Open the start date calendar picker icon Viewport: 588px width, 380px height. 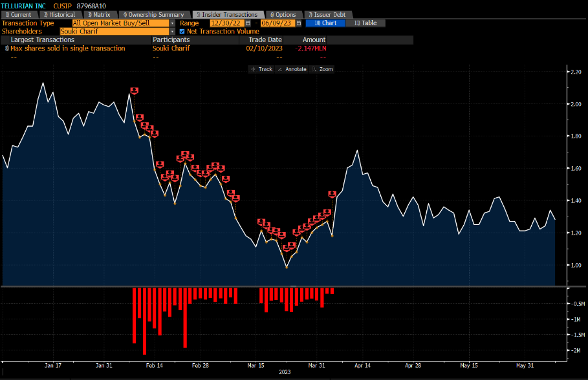[x=248, y=23]
